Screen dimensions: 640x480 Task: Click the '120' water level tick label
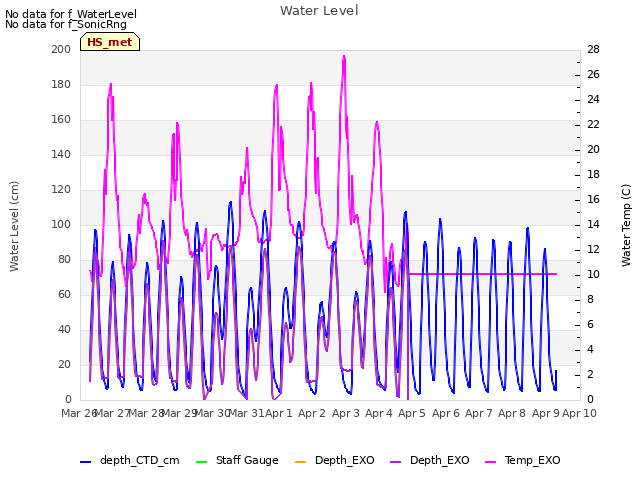(61, 189)
